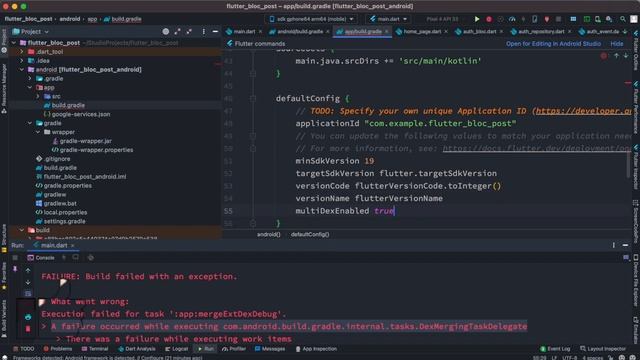This screenshot has height=360, width=640.
Task: Jump to previous highlighted error arrow in editor
Action: tap(616, 56)
